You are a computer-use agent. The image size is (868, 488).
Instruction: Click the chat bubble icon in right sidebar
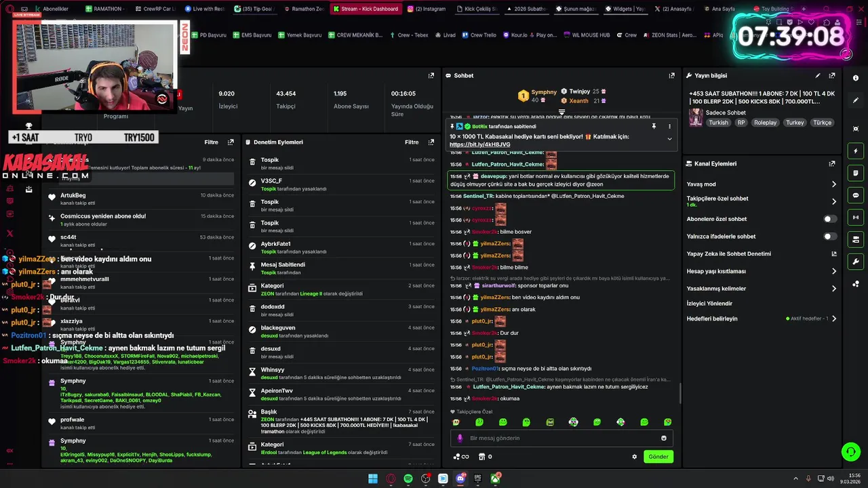(x=856, y=195)
